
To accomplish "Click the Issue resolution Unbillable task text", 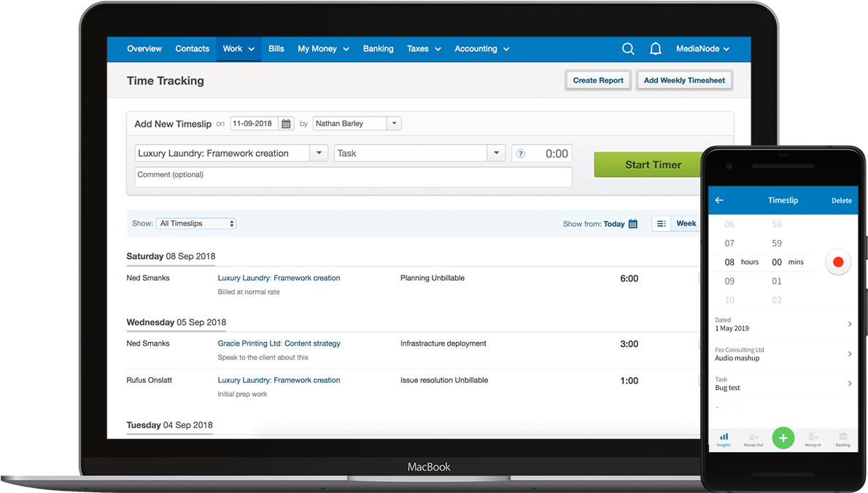I will coord(444,380).
